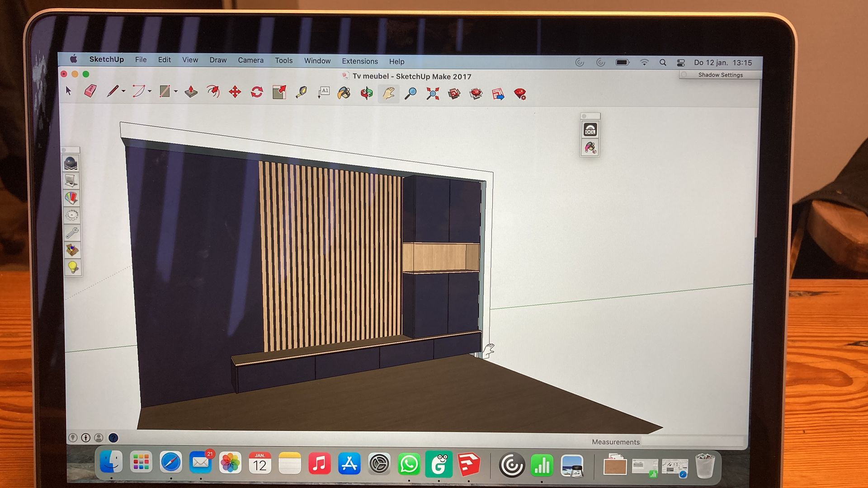Select the Eraser tool
This screenshot has width=868, height=488.
pos(90,91)
